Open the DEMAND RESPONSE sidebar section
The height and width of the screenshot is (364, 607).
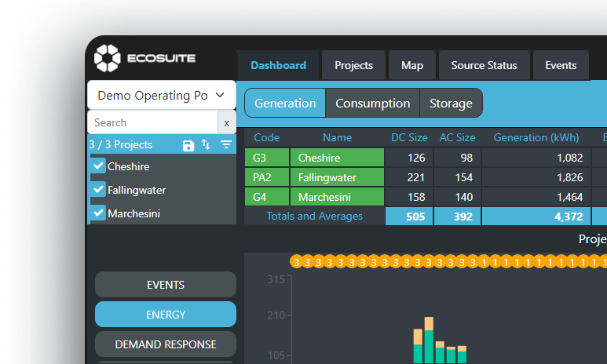pos(166,344)
